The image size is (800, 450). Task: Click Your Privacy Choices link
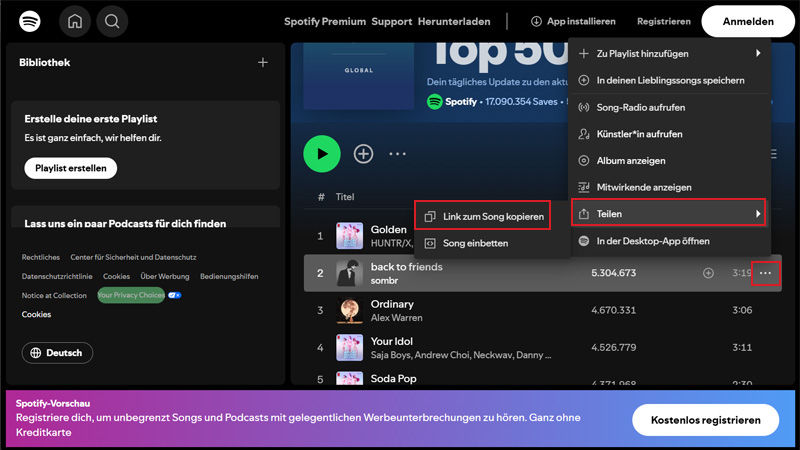tap(131, 295)
